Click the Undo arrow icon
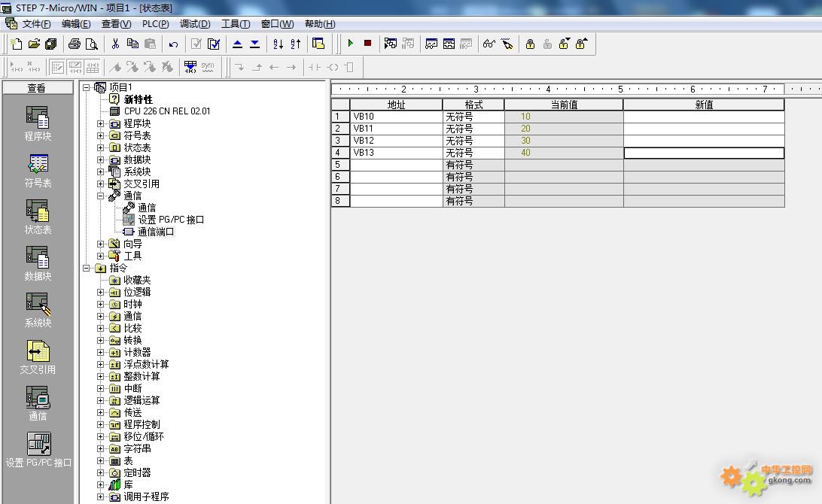822x504 pixels. [x=174, y=44]
